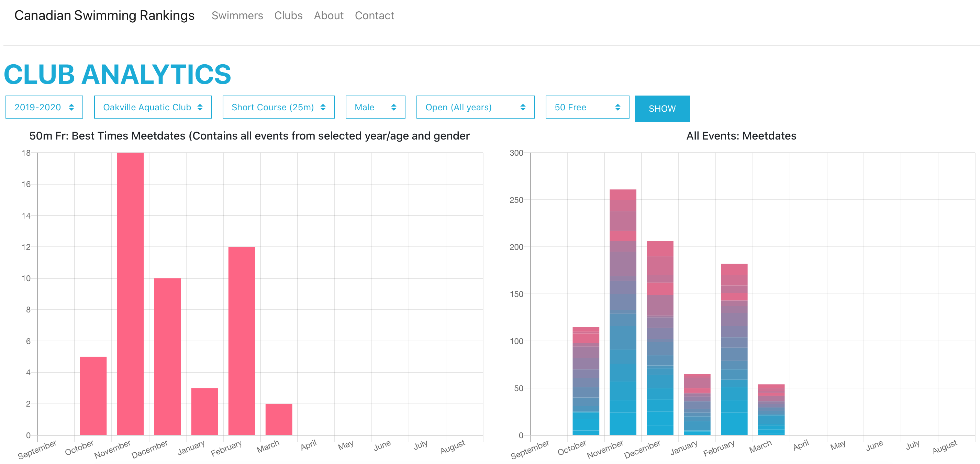Click the November bar in left chart
The image size is (980, 464).
pos(130,293)
